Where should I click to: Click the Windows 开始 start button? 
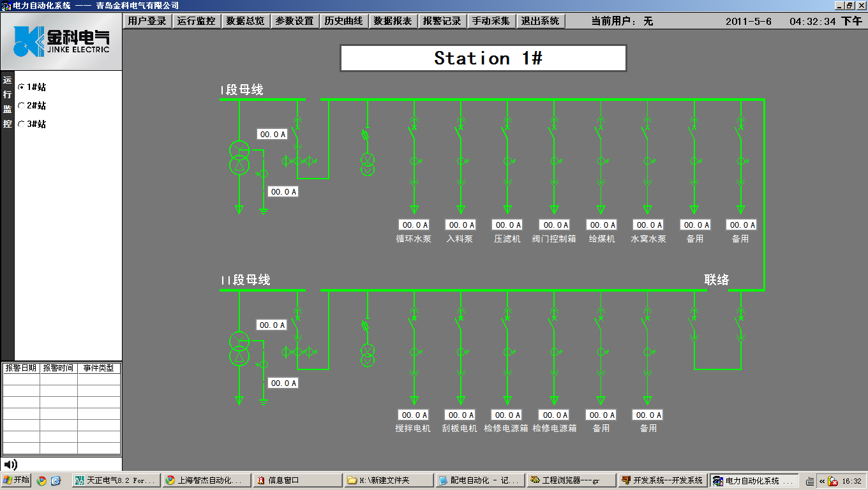coord(16,480)
